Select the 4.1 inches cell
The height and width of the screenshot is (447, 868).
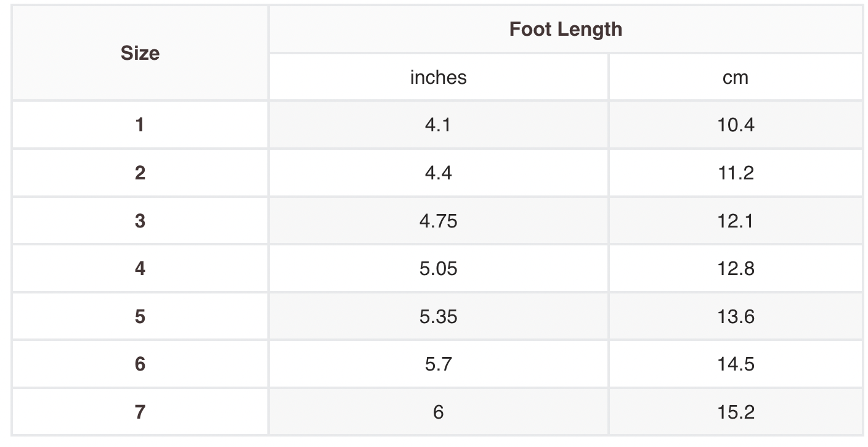438,125
